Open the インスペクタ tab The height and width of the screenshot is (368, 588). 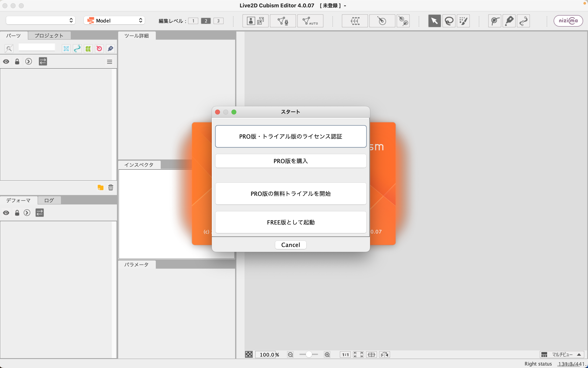(x=139, y=165)
